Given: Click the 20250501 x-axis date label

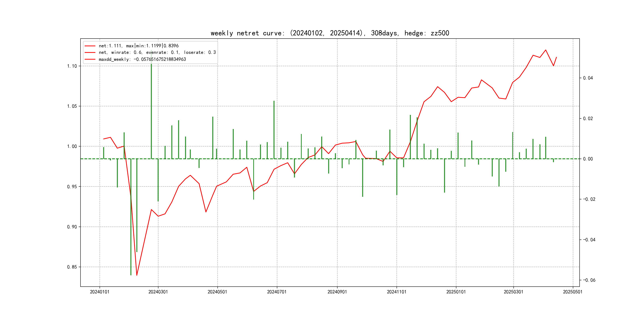Looking at the screenshot, I should point(572,292).
